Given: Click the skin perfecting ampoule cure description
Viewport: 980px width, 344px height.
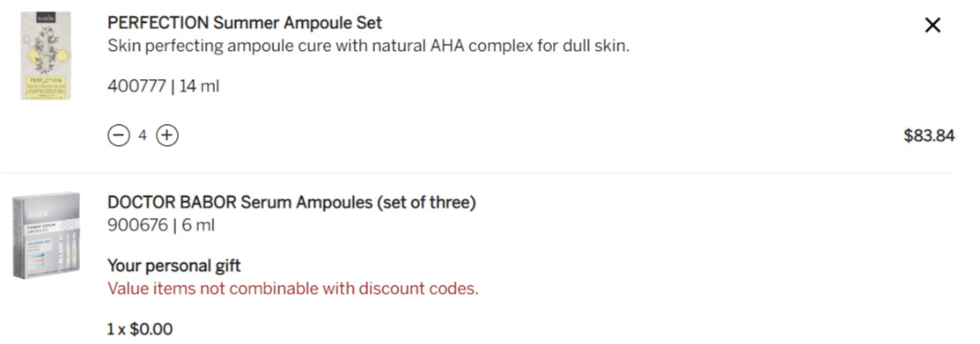Looking at the screenshot, I should [368, 47].
